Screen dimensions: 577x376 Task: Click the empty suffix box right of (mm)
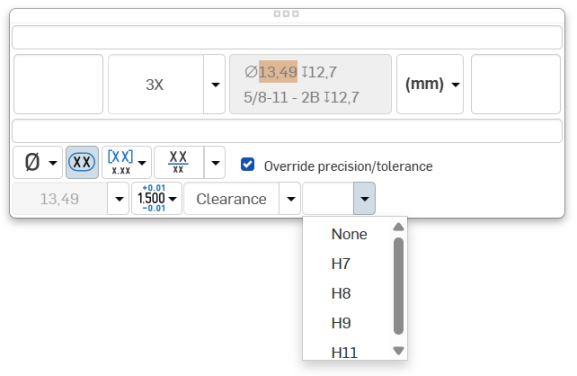516,84
